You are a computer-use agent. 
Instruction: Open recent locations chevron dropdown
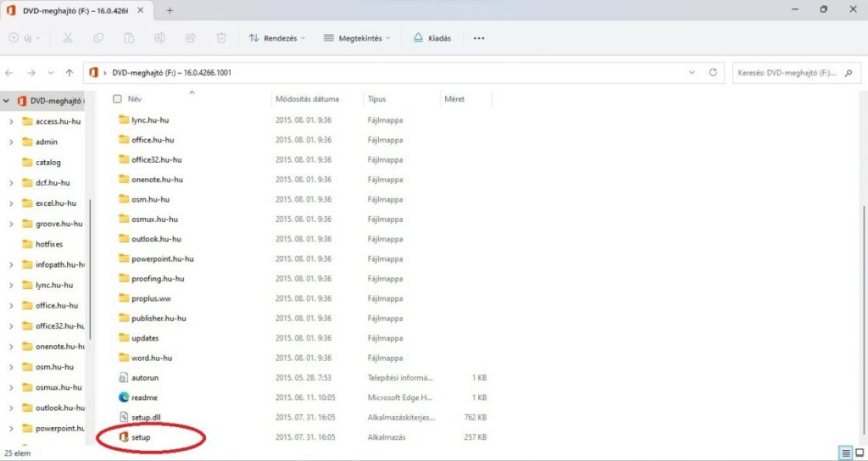coord(50,73)
